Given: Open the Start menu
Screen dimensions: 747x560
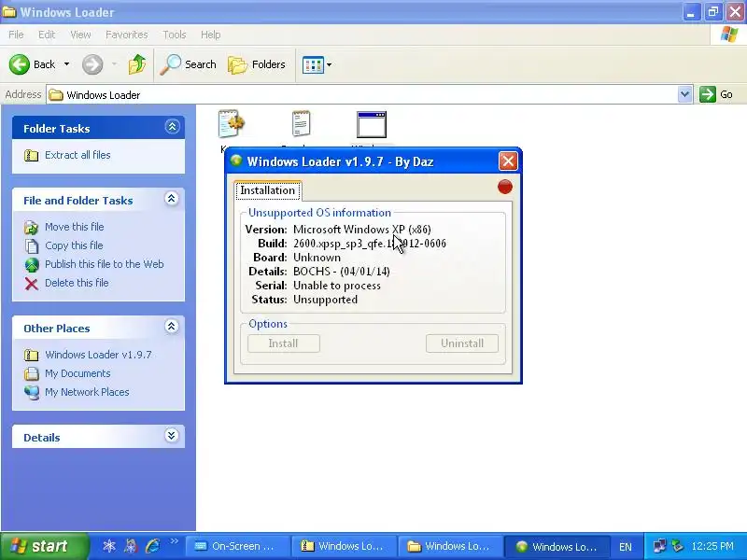Looking at the screenshot, I should tap(44, 546).
